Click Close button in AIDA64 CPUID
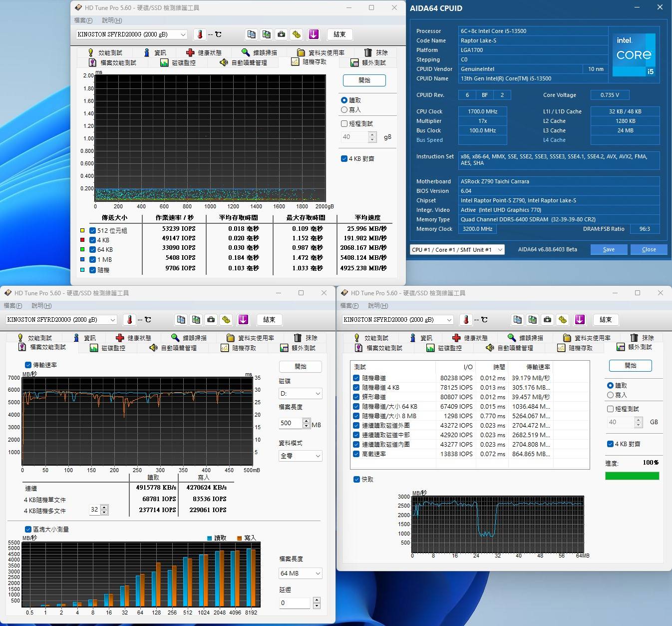Image resolution: width=672 pixels, height=626 pixels. [649, 250]
